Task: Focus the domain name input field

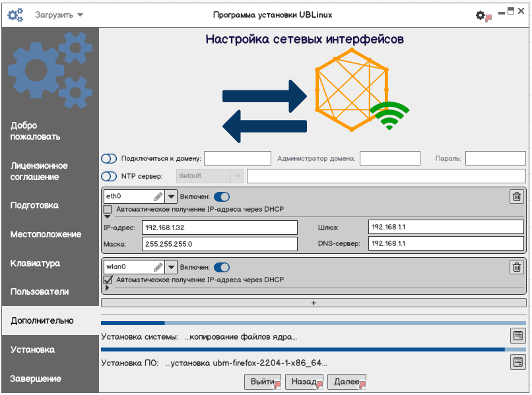Action: click(238, 158)
